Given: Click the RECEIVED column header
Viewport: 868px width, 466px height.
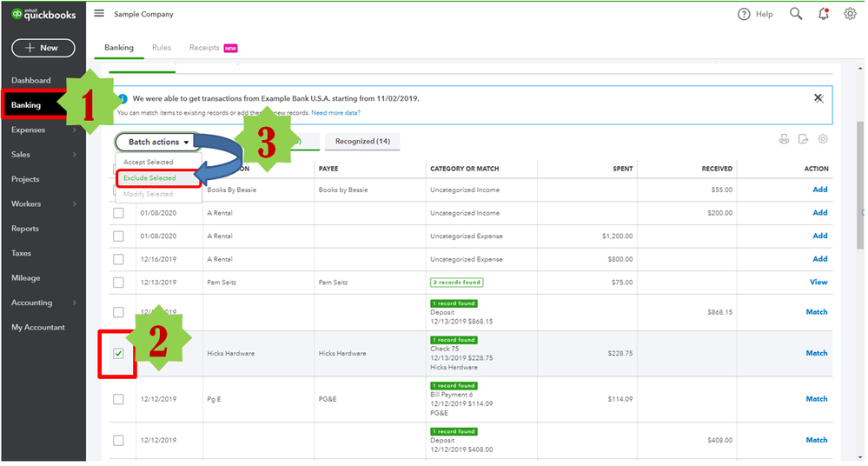Looking at the screenshot, I should [x=717, y=169].
